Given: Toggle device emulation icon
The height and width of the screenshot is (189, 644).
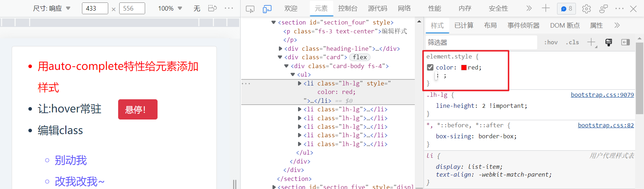Looking at the screenshot, I should click(267, 9).
